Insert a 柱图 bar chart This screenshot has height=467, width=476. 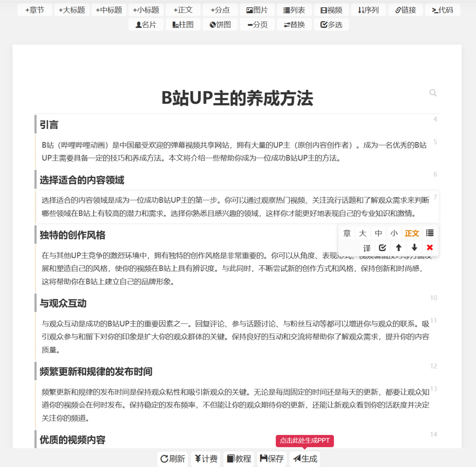(183, 25)
